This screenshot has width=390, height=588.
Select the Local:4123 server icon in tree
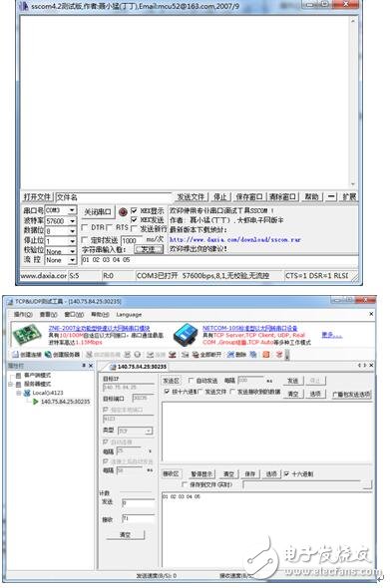(27, 393)
